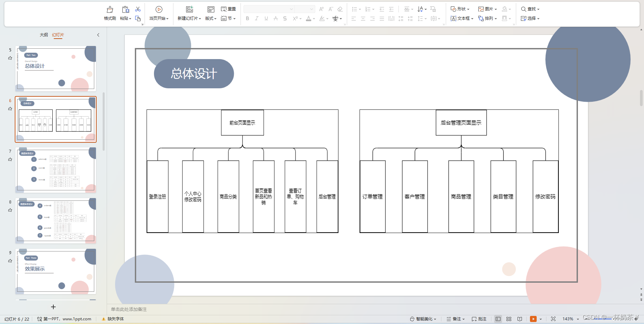Click the superscript X² icon

(x=295, y=18)
